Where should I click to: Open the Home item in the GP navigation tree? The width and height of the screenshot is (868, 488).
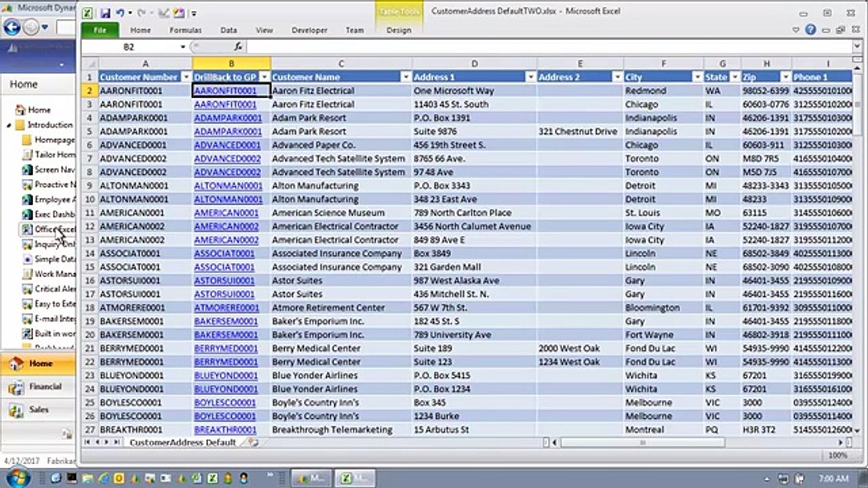coord(33,110)
